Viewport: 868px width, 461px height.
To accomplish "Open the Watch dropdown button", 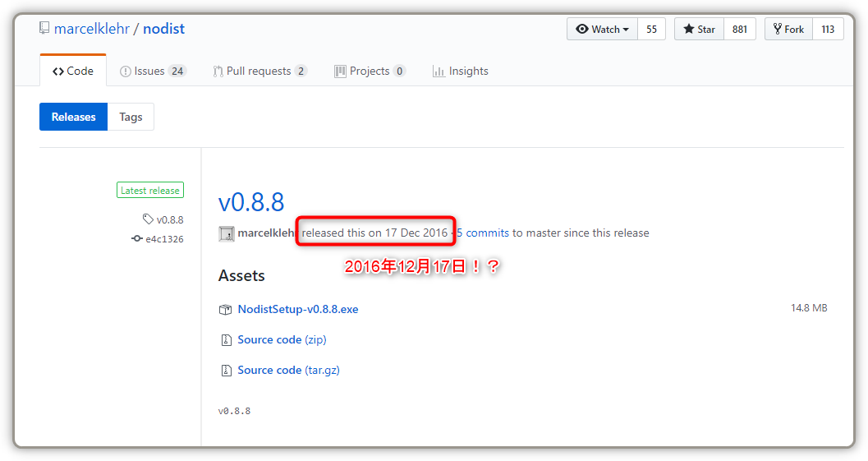I will (602, 30).
